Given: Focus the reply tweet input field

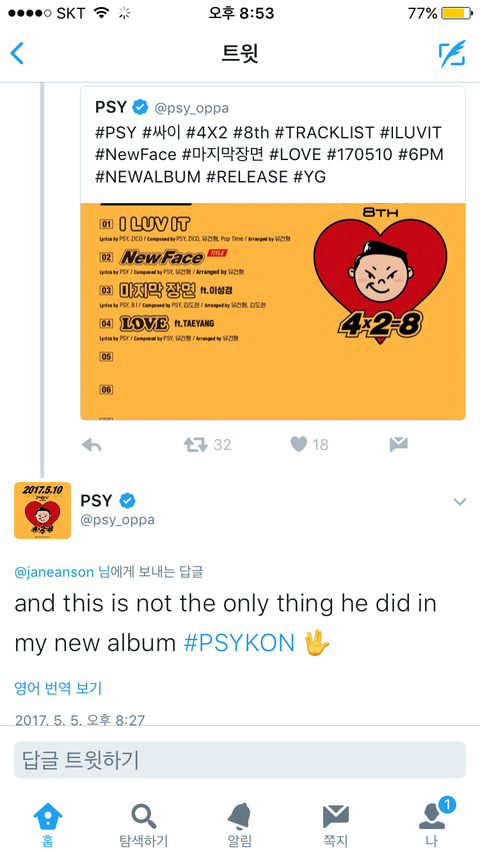Looking at the screenshot, I should [x=240, y=760].
